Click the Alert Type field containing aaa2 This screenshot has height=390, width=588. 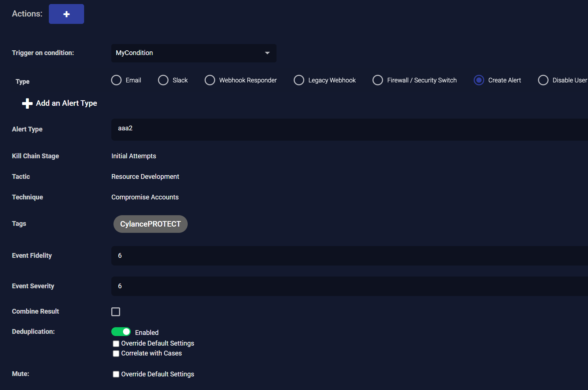(x=349, y=129)
